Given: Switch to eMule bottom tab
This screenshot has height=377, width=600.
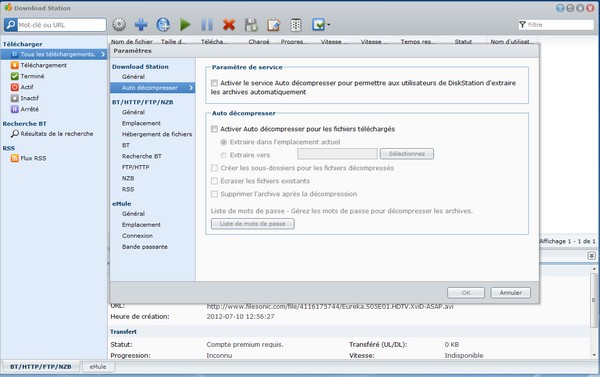Looking at the screenshot, I should (x=98, y=367).
